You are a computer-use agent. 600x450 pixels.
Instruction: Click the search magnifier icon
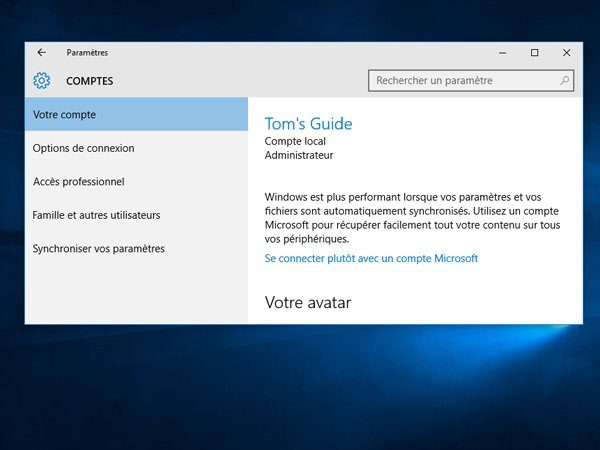click(x=564, y=80)
